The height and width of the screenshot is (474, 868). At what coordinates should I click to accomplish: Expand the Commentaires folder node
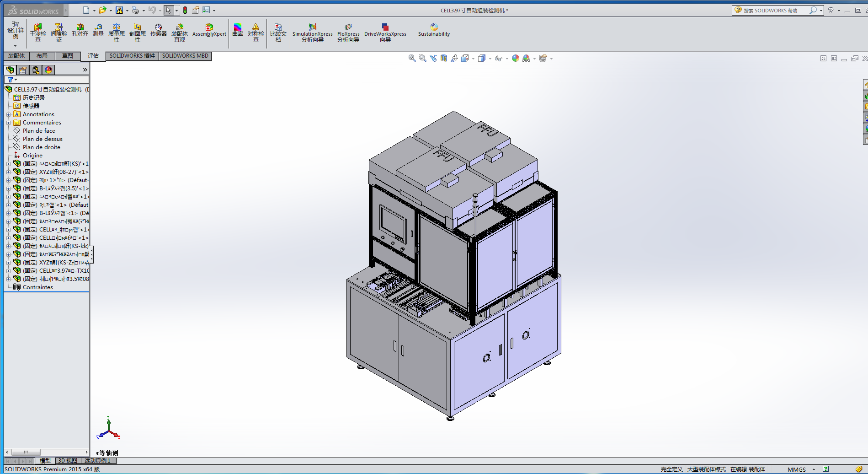click(8, 123)
